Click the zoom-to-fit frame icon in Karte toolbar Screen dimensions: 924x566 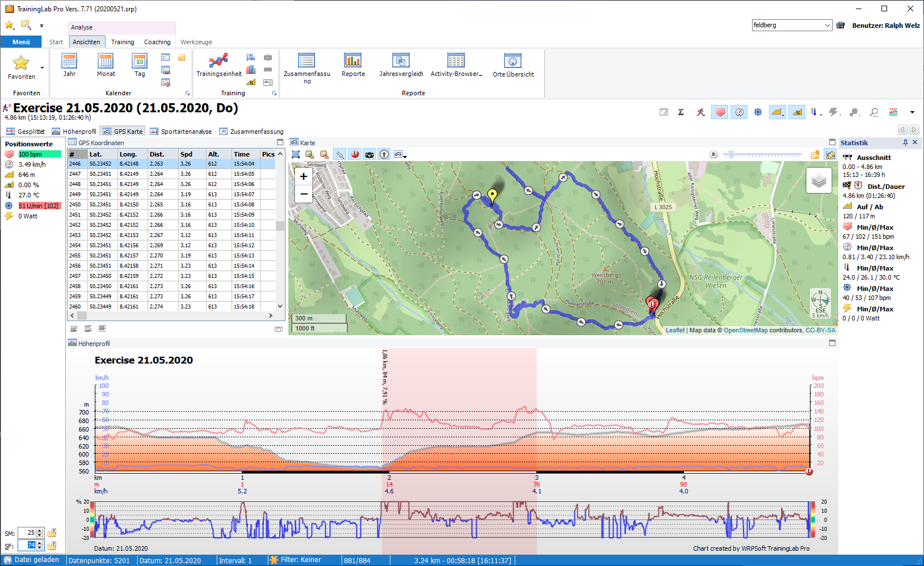(296, 154)
